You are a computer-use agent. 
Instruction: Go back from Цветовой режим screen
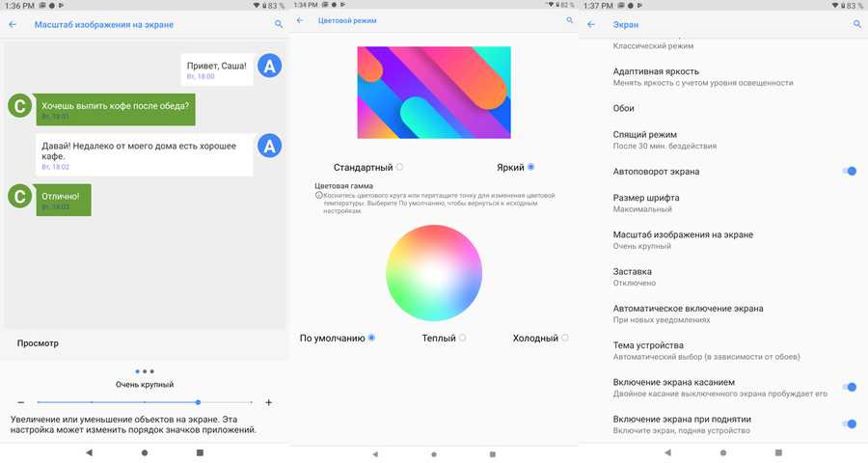point(300,20)
